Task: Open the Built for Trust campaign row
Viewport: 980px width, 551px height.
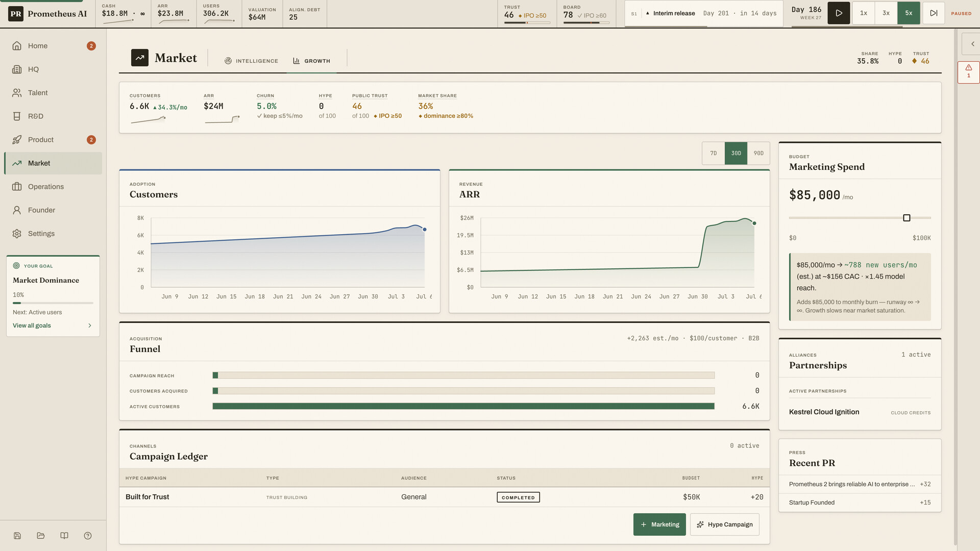Action: pyautogui.click(x=444, y=497)
